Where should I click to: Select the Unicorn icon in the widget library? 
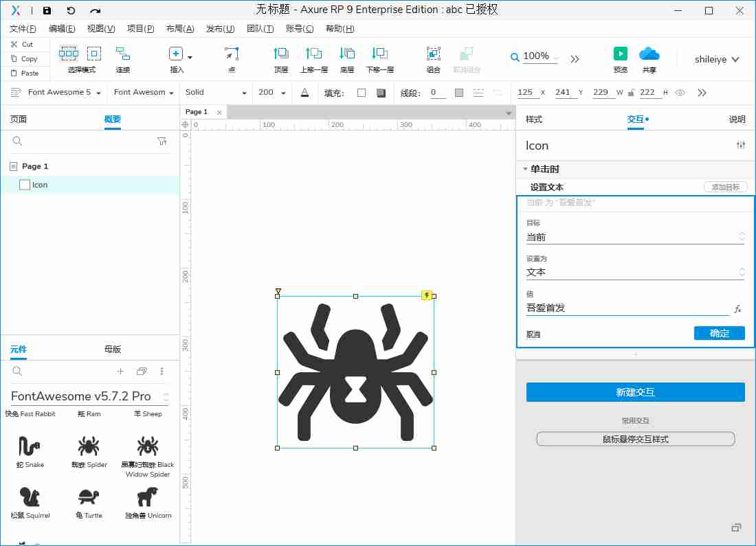click(x=148, y=497)
